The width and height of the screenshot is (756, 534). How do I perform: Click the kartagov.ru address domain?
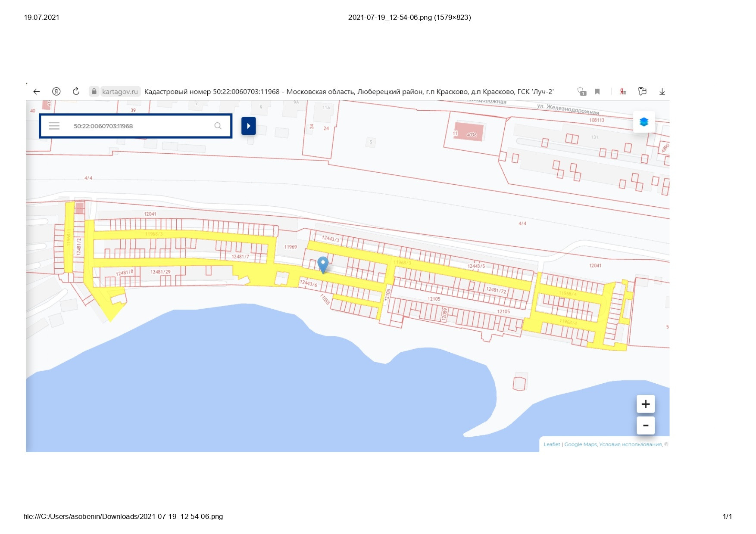120,92
